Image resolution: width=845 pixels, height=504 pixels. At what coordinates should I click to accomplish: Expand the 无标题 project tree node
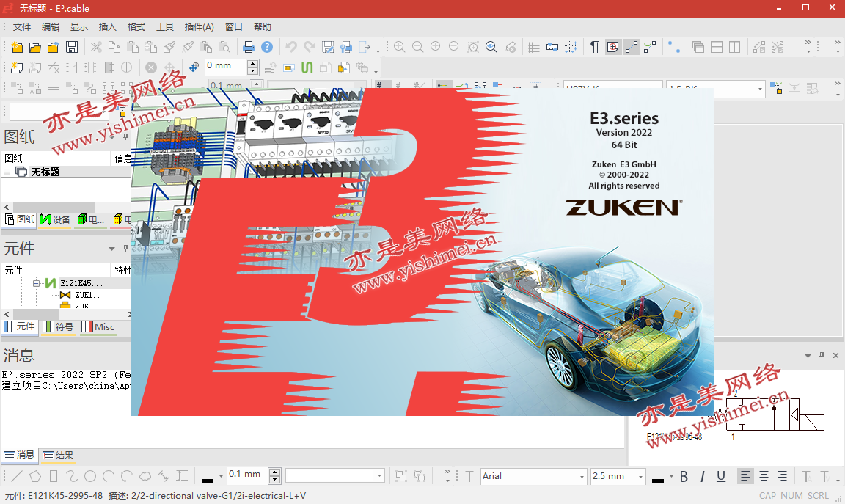tap(7, 172)
